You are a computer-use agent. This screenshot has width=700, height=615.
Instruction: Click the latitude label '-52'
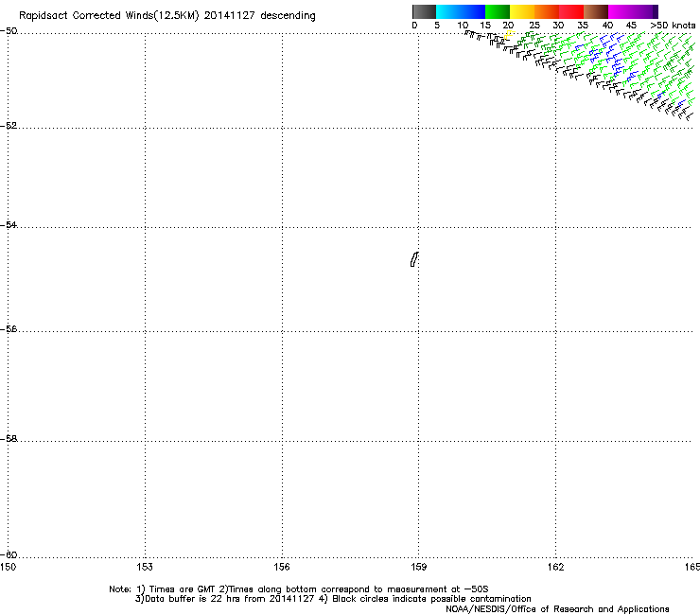click(x=9, y=126)
